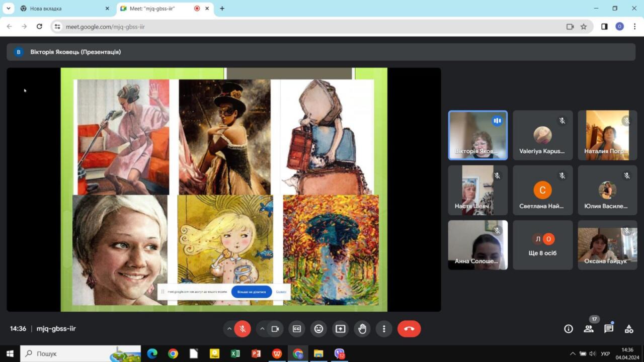Image resolution: width=644 pixels, height=362 pixels.
Task: Close the Meet mjq-gbss-iir tab
Action: [x=207, y=9]
